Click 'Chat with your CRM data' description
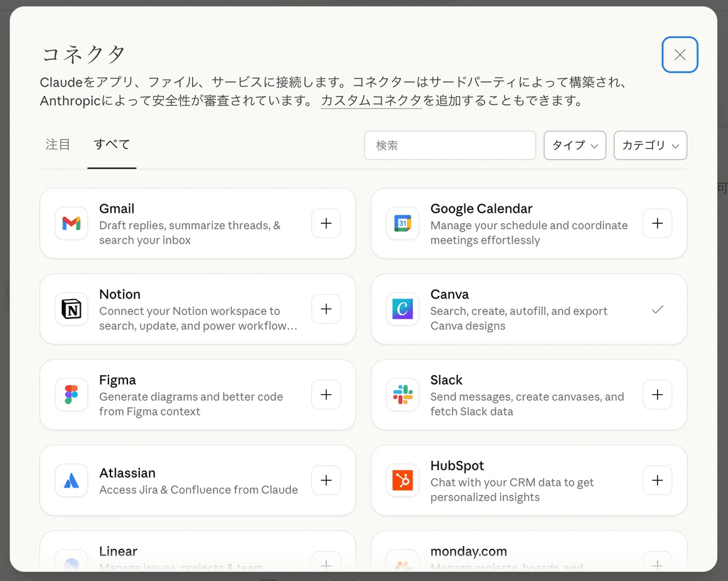Viewport: 728px width, 581px height. click(x=512, y=489)
